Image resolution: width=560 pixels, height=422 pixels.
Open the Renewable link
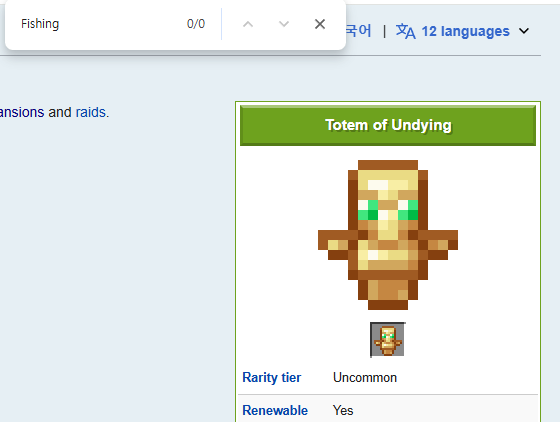coord(275,411)
